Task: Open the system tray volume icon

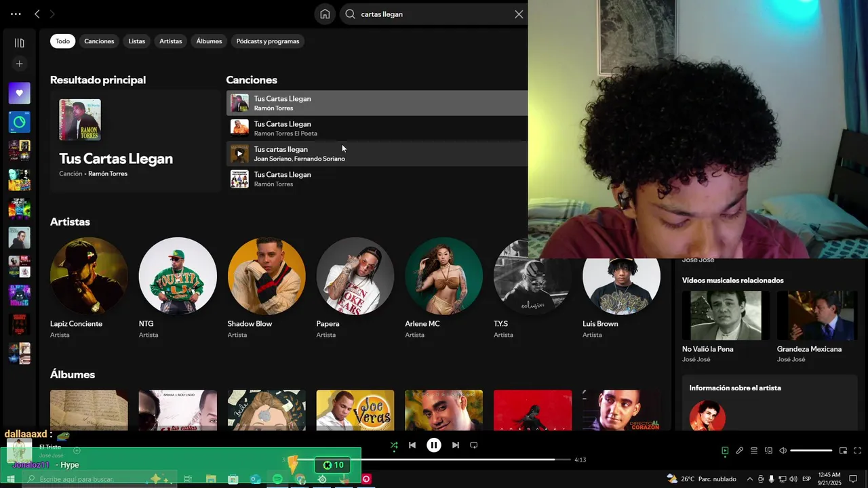Action: [x=793, y=479]
